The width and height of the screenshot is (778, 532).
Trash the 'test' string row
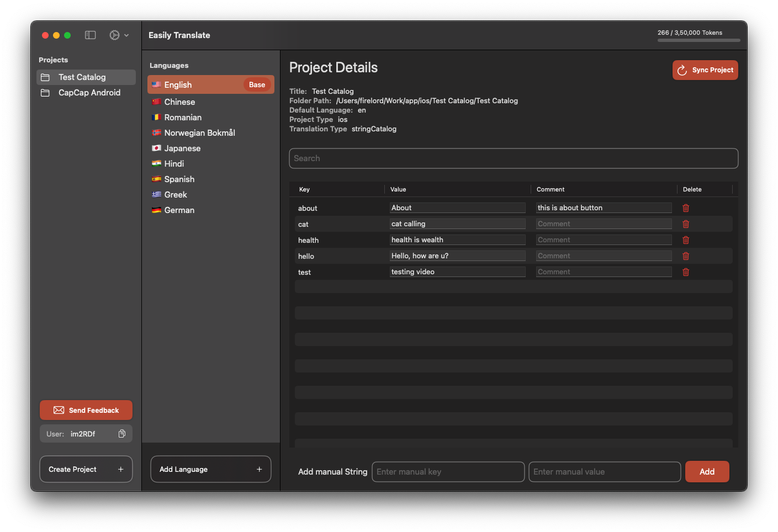click(686, 272)
